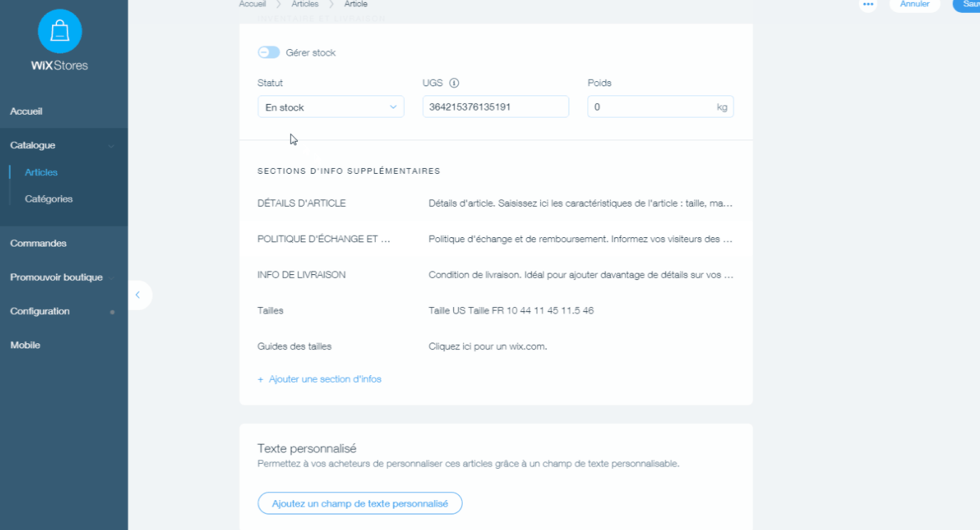Open the three-dots more actions menu

pyautogui.click(x=867, y=4)
